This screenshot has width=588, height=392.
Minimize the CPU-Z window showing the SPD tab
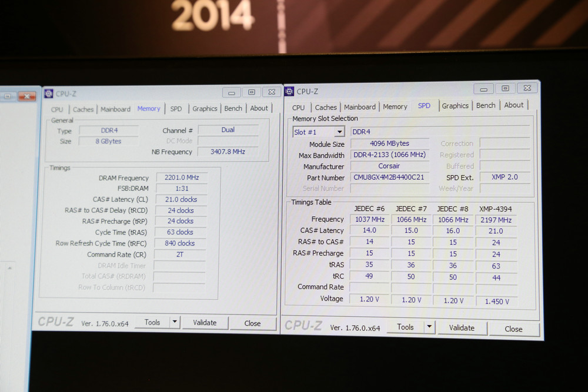coord(483,89)
